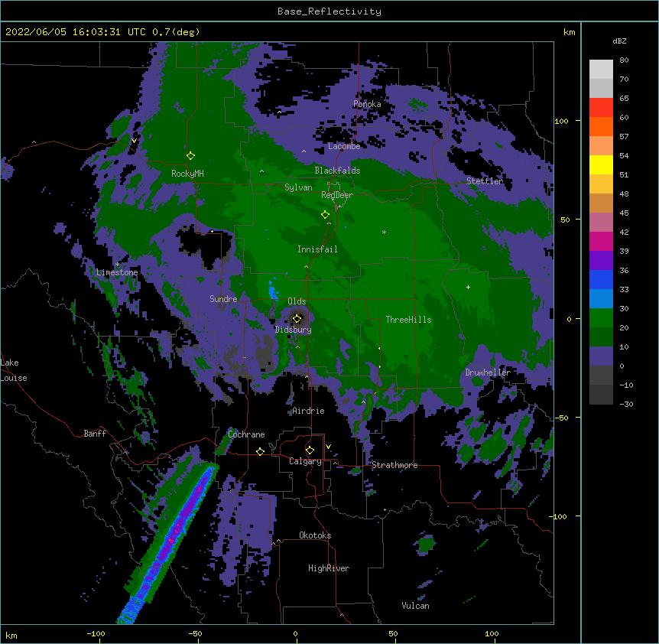Click the Innisfail city label
This screenshot has width=659, height=644.
click(x=317, y=249)
